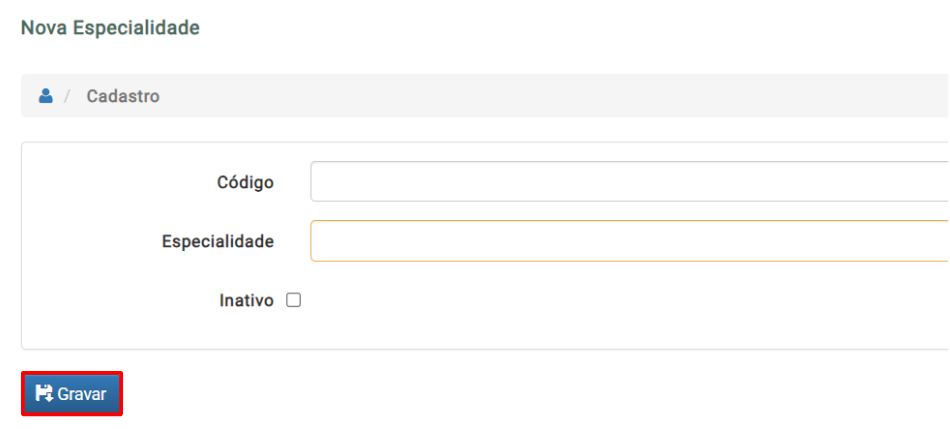Image resolution: width=950 pixels, height=429 pixels.
Task: Tick the Inativo checkbox
Action: pyautogui.click(x=293, y=301)
